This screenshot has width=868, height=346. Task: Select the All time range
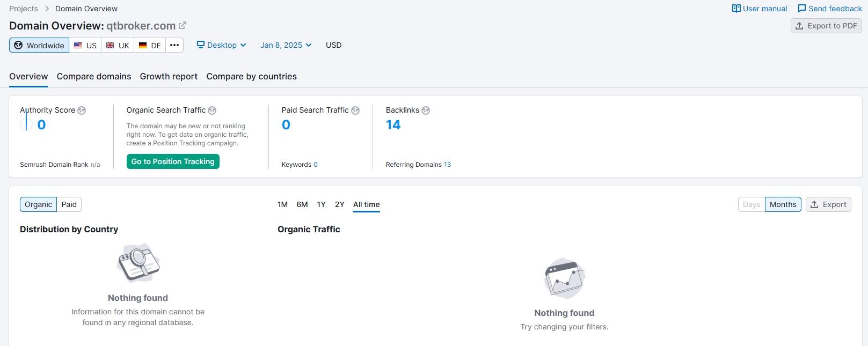pyautogui.click(x=367, y=204)
